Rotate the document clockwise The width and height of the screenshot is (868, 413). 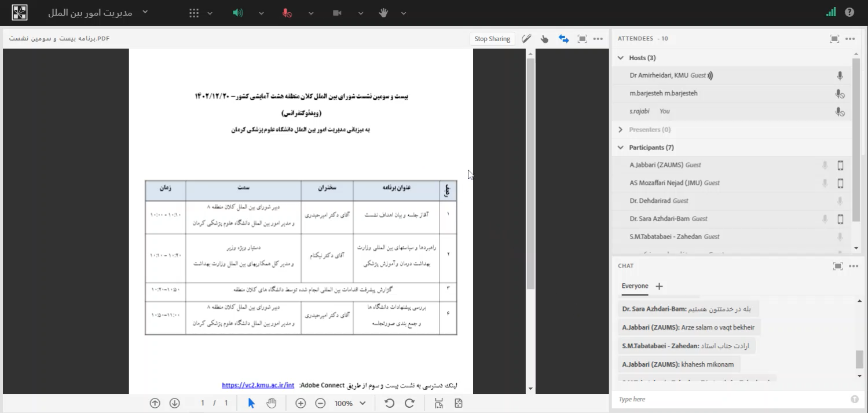(409, 404)
